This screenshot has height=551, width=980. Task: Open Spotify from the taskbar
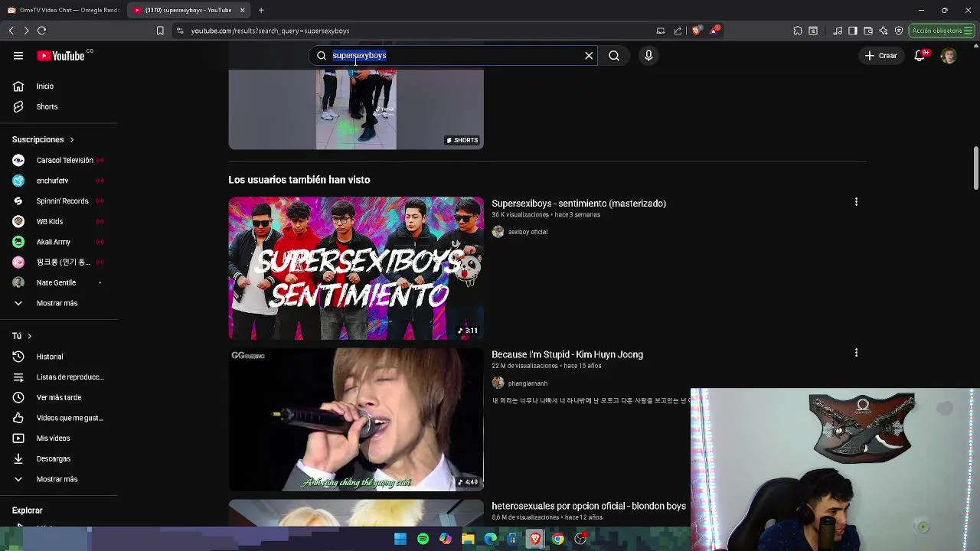pyautogui.click(x=423, y=539)
